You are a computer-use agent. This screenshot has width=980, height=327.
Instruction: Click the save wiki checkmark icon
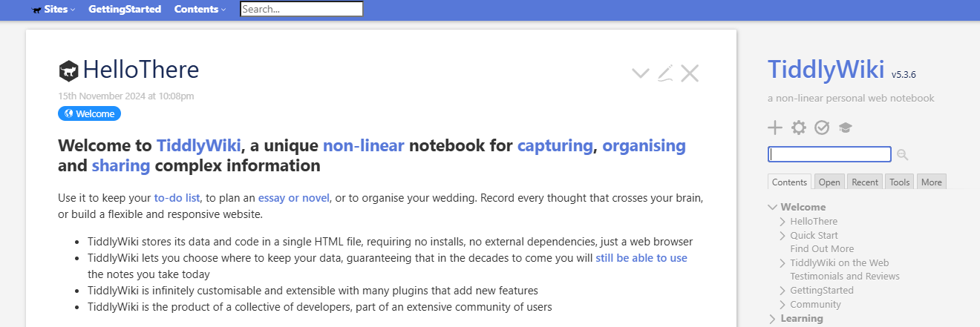(821, 128)
